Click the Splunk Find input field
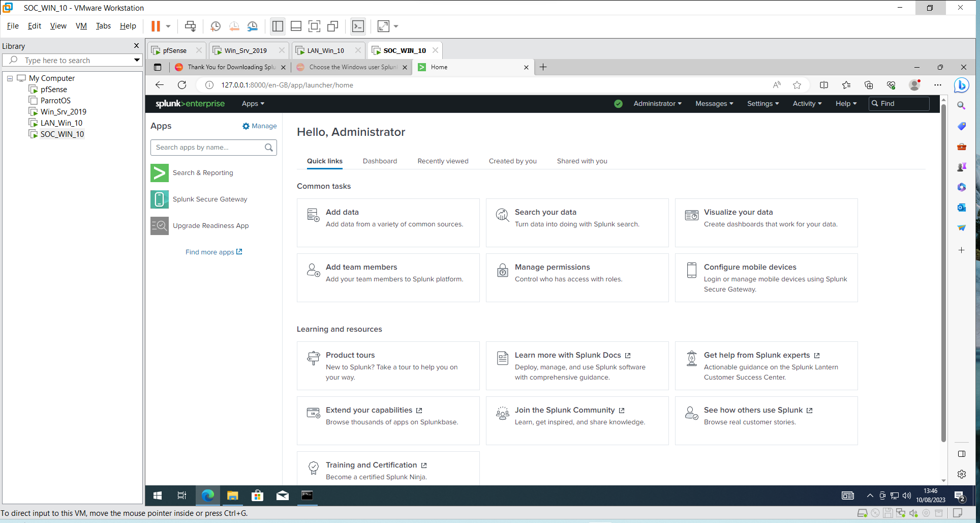Image resolution: width=980 pixels, height=523 pixels. click(899, 104)
